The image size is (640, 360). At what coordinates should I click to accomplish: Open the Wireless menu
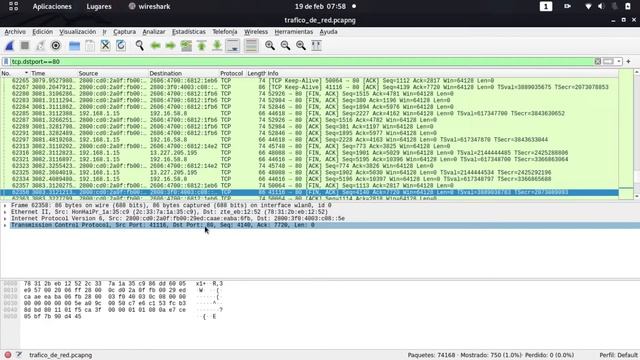[x=256, y=31]
